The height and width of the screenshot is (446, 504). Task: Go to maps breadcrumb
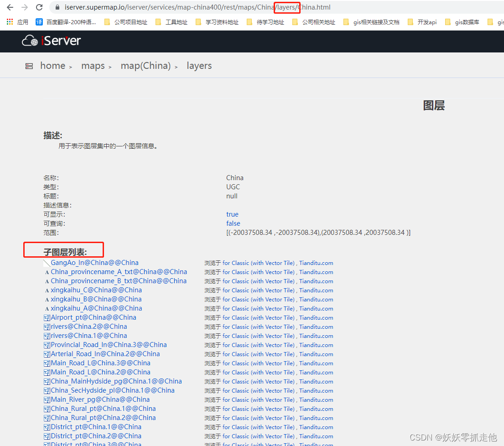93,66
